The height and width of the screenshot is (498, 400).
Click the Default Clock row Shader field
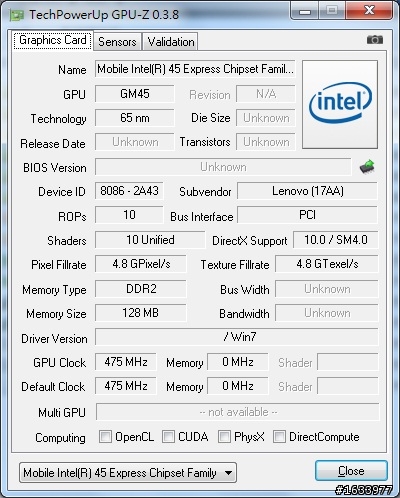(348, 386)
